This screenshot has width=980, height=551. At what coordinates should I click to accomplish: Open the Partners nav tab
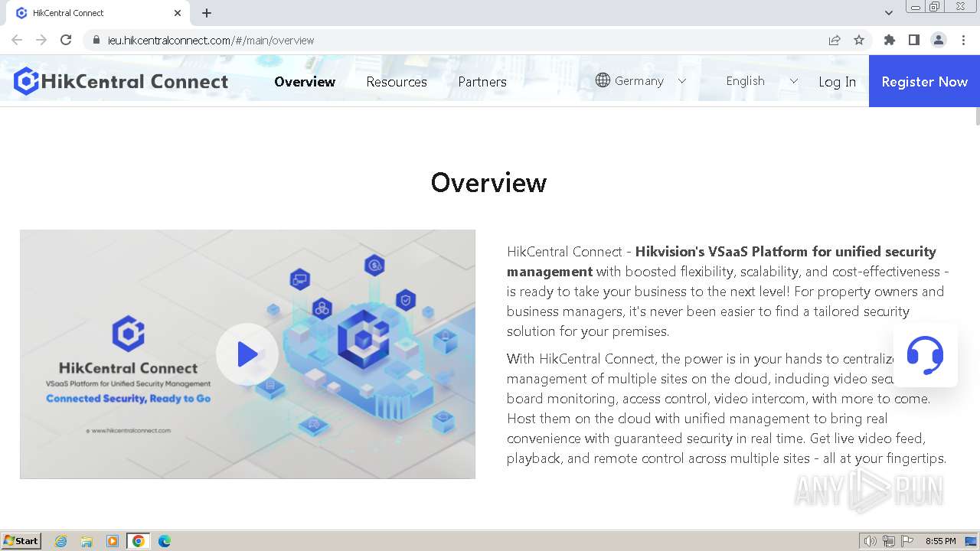(x=482, y=82)
